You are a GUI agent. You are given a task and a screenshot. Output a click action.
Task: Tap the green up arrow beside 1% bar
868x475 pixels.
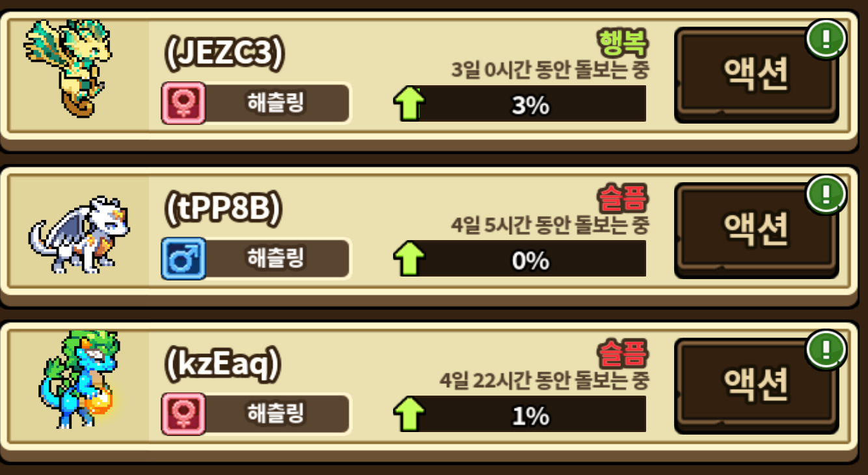point(409,414)
